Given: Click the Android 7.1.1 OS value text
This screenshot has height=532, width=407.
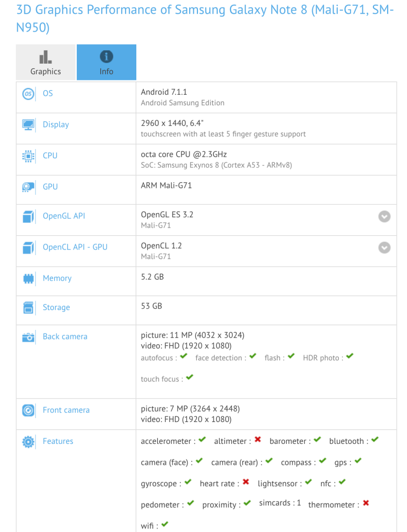Looking at the screenshot, I should (x=164, y=92).
